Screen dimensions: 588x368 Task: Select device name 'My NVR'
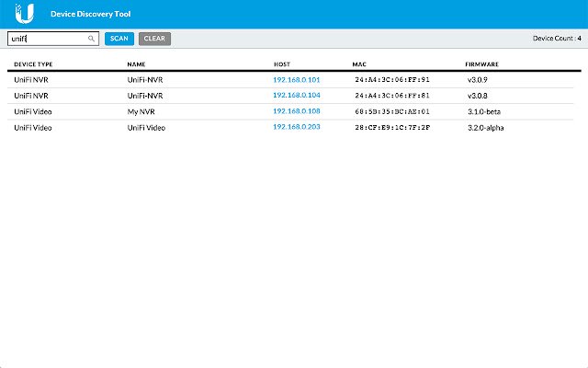pos(141,112)
